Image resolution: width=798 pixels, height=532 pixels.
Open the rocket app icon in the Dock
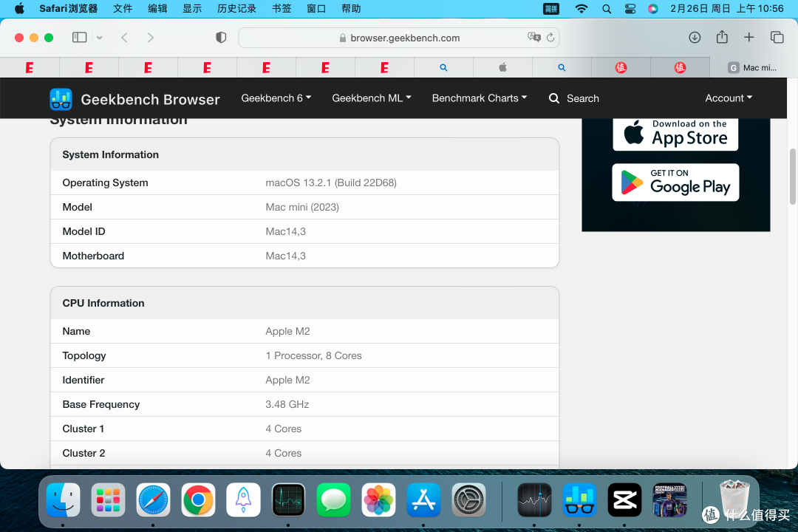[243, 500]
